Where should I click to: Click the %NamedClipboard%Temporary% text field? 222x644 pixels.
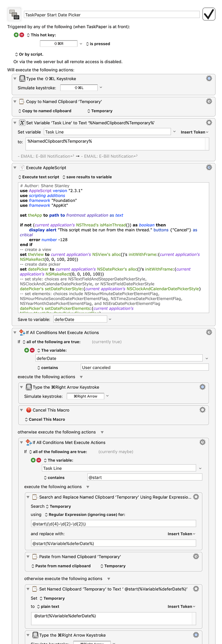pos(117,144)
